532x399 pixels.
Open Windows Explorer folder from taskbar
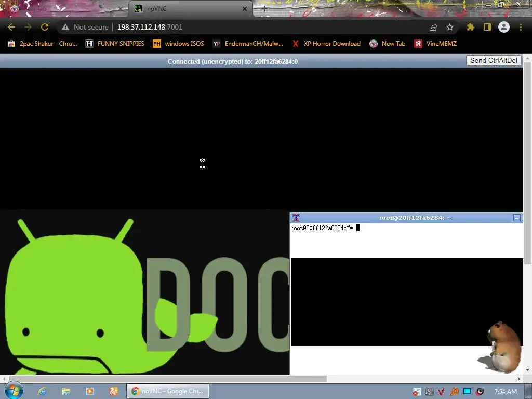[66, 391]
